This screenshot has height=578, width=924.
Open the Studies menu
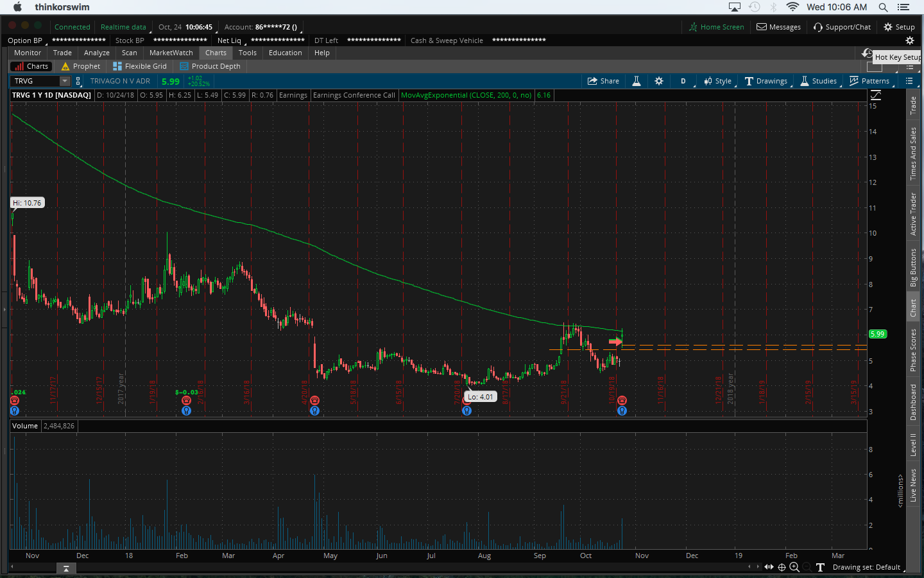818,81
